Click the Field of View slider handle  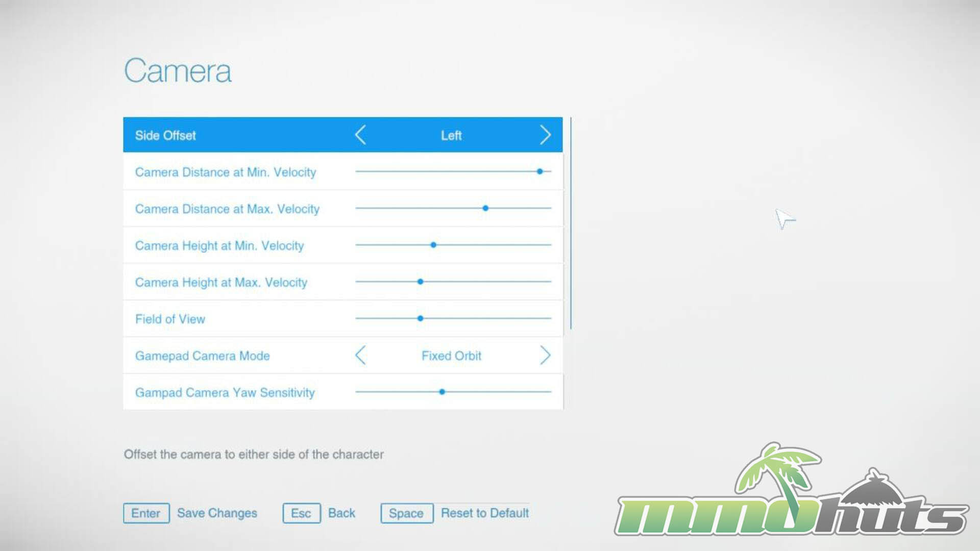[x=421, y=319]
